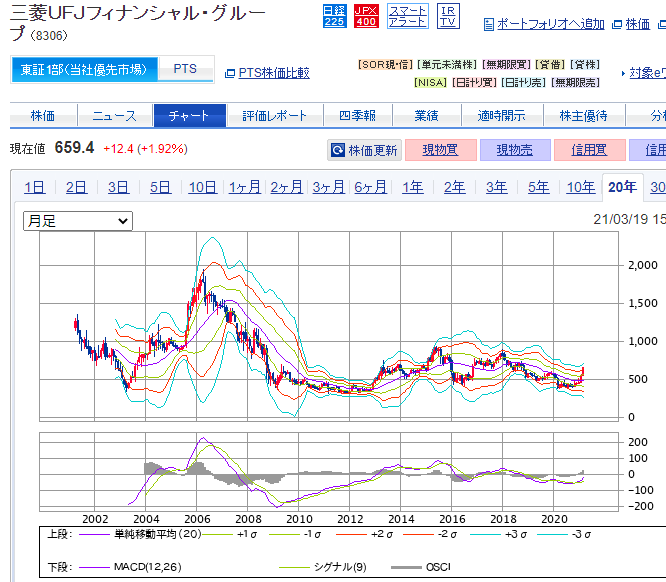Click the portfolio add document icon
This screenshot has width=666, height=582.
[489, 25]
